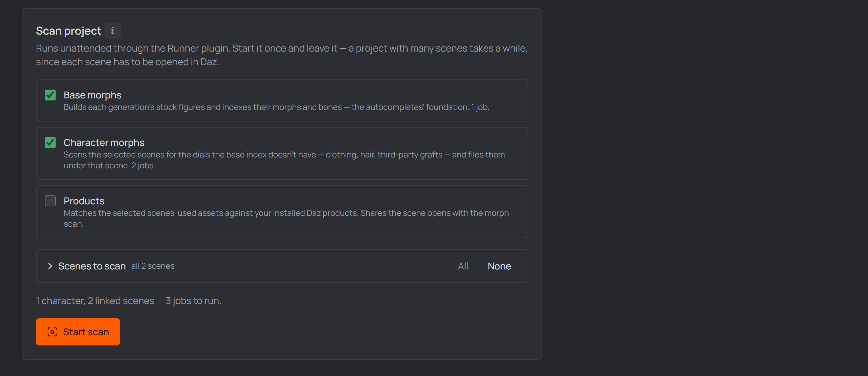Click the Base morphs description text
This screenshot has width=868, height=376.
tap(277, 107)
